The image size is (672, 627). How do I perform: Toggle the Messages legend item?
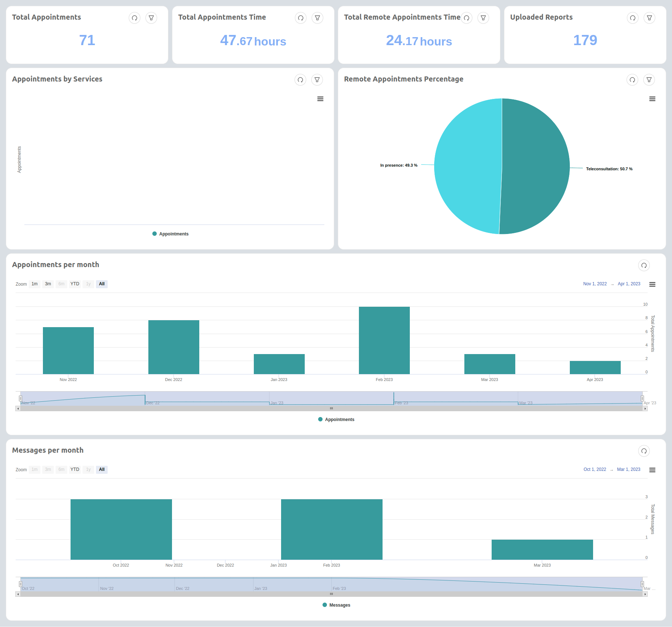336,605
